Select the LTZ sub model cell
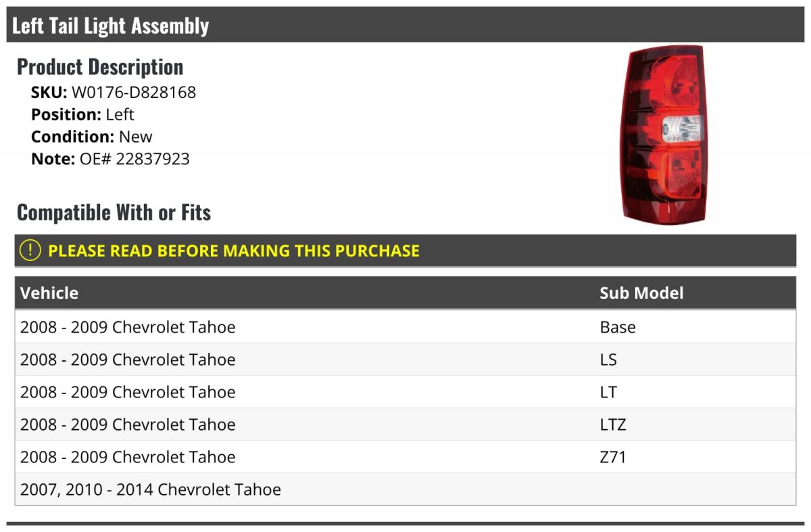The height and width of the screenshot is (532, 811). tap(613, 425)
